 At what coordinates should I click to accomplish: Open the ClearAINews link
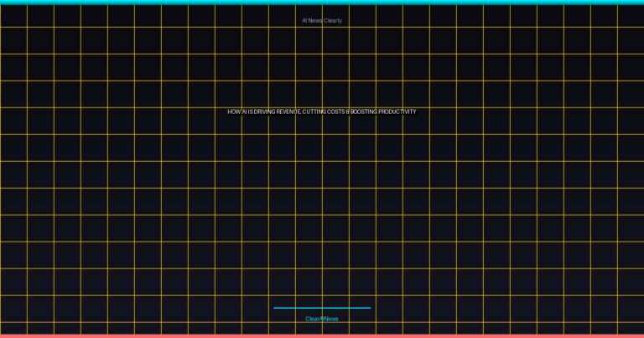click(x=322, y=319)
